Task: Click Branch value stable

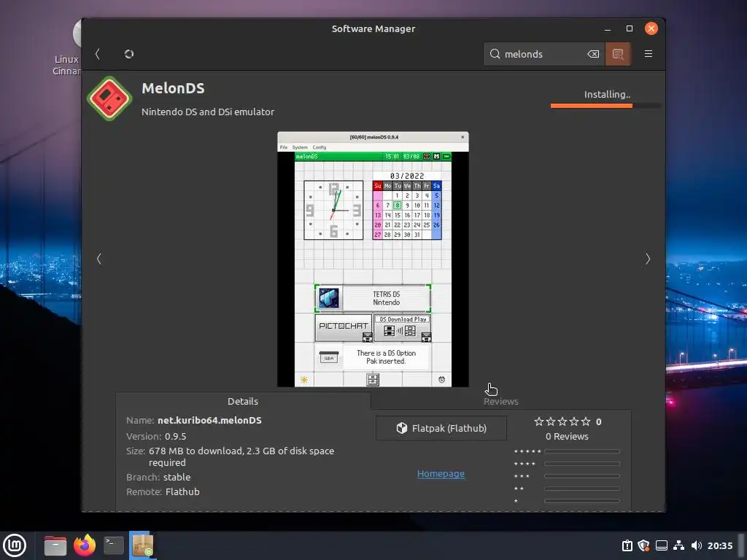Action: coord(177,477)
